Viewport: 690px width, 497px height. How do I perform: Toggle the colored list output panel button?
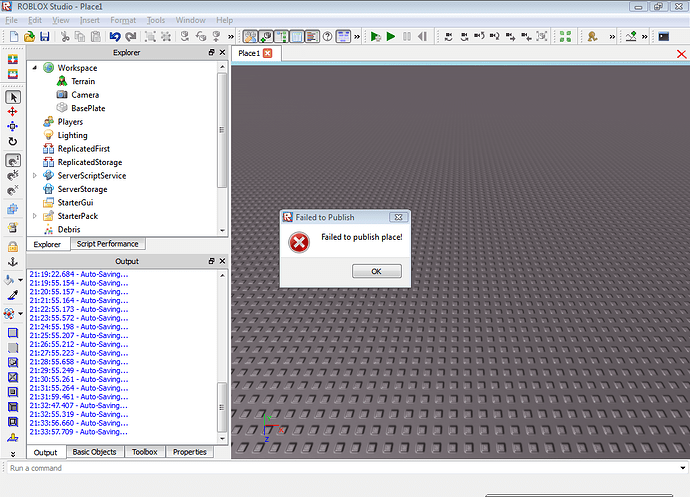[x=312, y=37]
